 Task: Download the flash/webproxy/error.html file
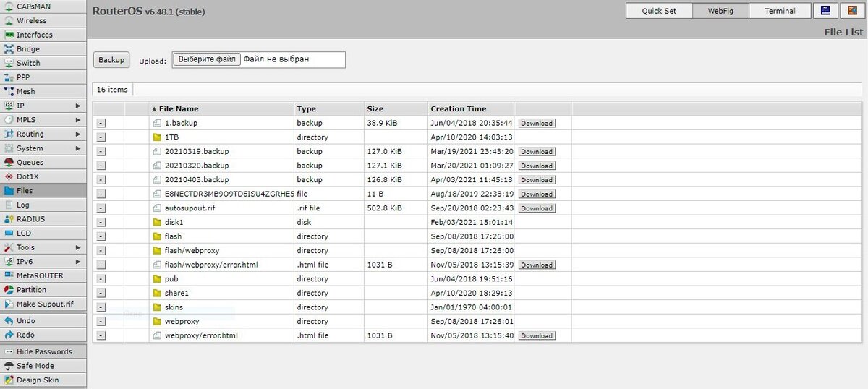click(x=537, y=265)
